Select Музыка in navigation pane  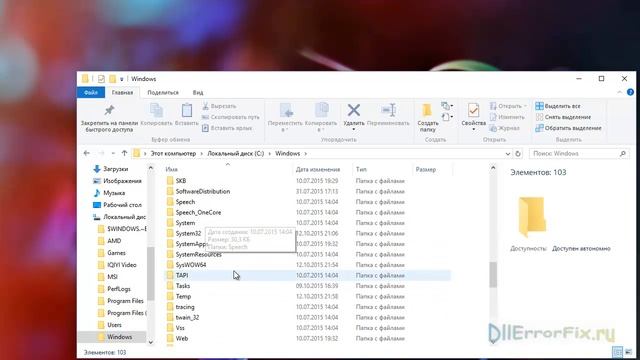pyautogui.click(x=109, y=193)
